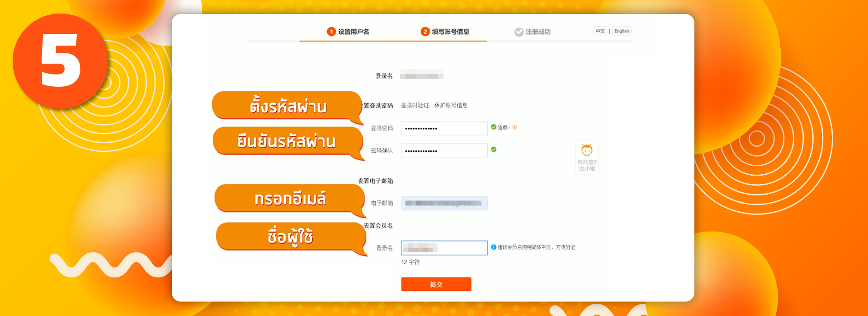Screen dimensions: 868x316
Task: Select step 1 设置用户名 tab
Action: (x=348, y=32)
